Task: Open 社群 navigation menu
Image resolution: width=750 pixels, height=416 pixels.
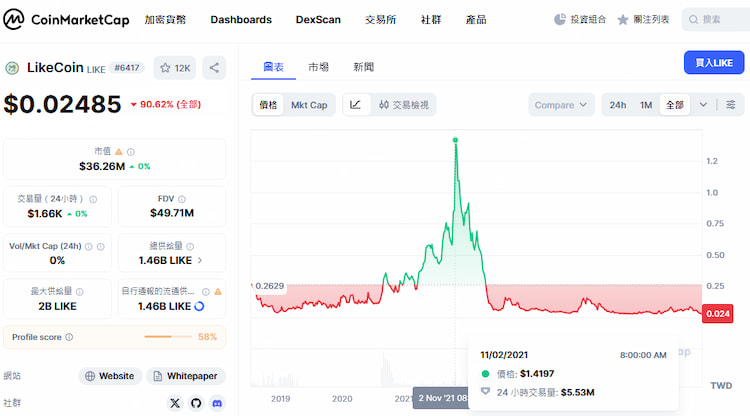Action: tap(430, 20)
